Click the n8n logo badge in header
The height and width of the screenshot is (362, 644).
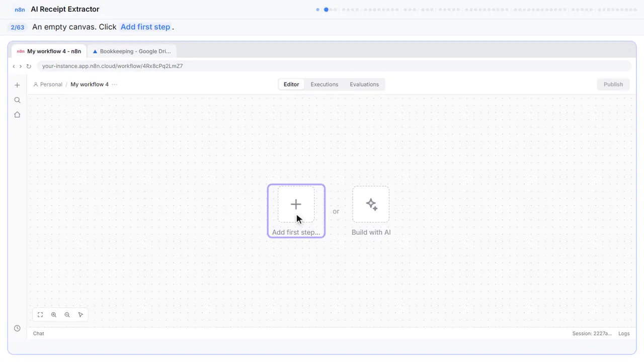point(20,10)
